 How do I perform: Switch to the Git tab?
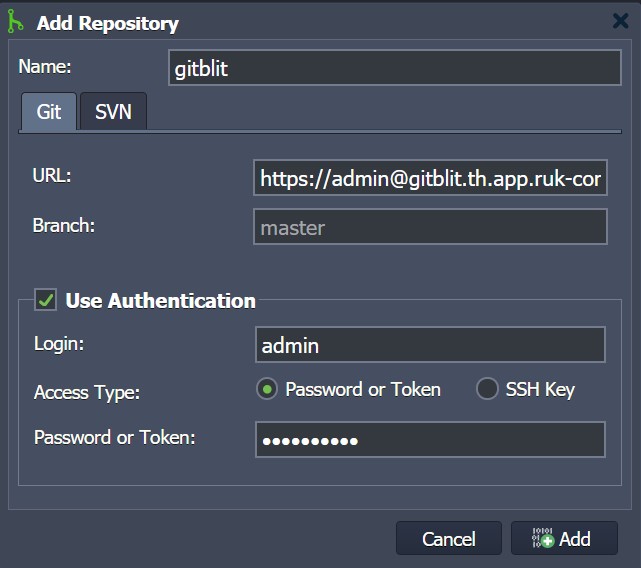[x=49, y=111]
